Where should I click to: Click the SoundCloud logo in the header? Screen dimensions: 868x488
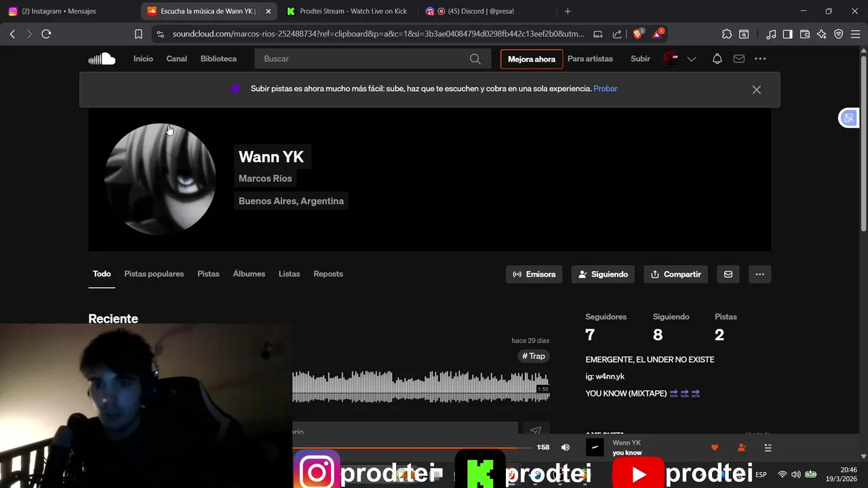[x=102, y=59]
